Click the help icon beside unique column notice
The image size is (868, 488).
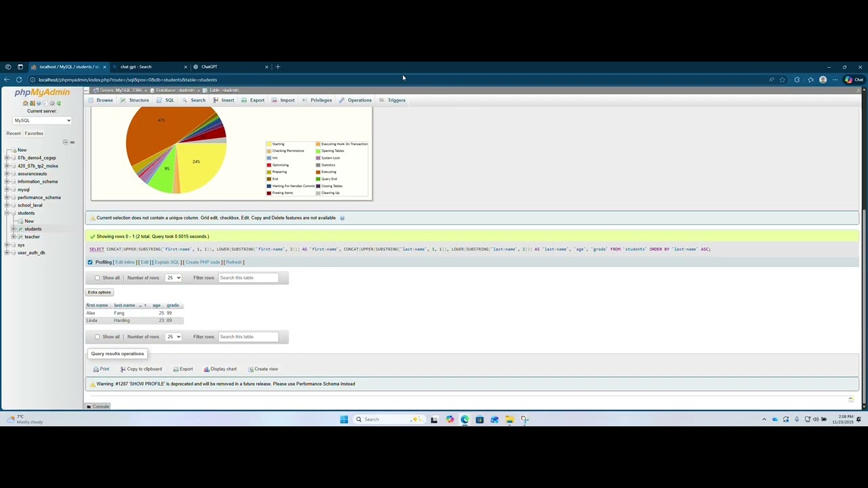[x=342, y=218]
